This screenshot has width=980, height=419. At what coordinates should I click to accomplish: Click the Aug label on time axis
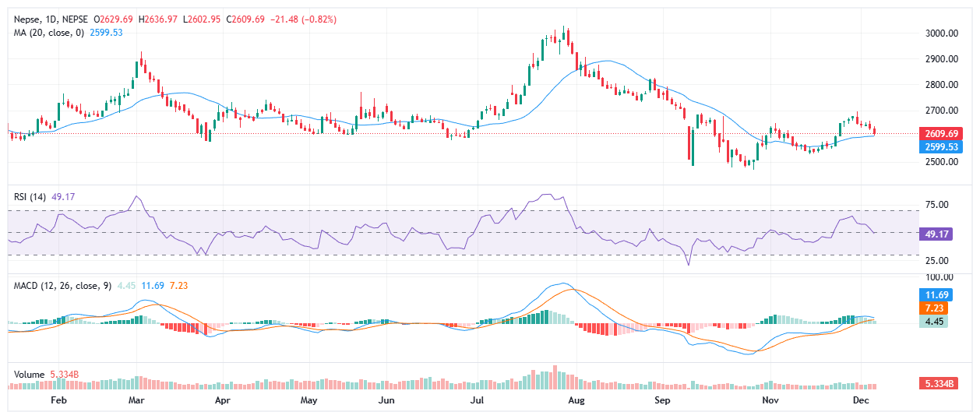[576, 400]
